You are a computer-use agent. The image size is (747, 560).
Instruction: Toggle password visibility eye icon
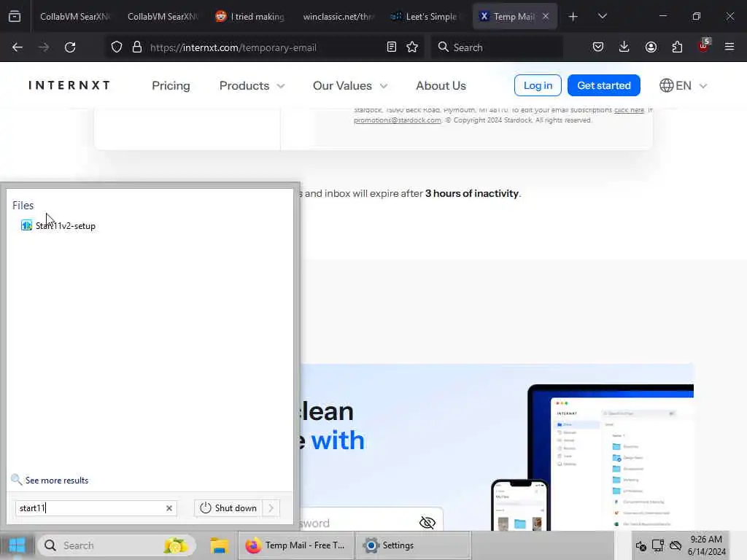click(427, 522)
